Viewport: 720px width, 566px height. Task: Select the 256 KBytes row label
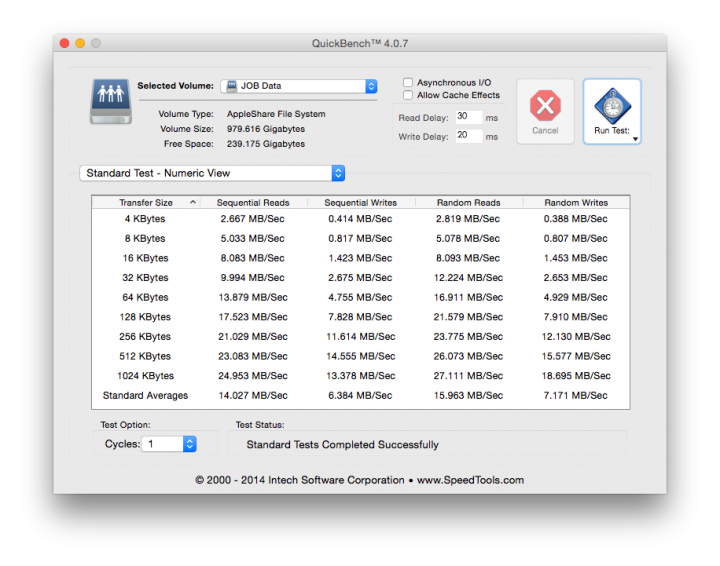(145, 336)
